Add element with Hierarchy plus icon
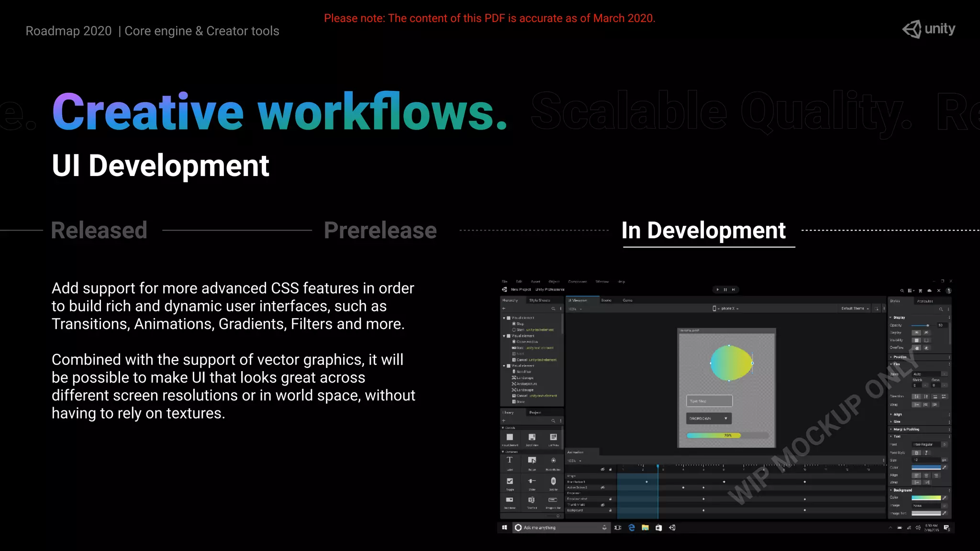Viewport: 980px width, 551px height. [503, 309]
